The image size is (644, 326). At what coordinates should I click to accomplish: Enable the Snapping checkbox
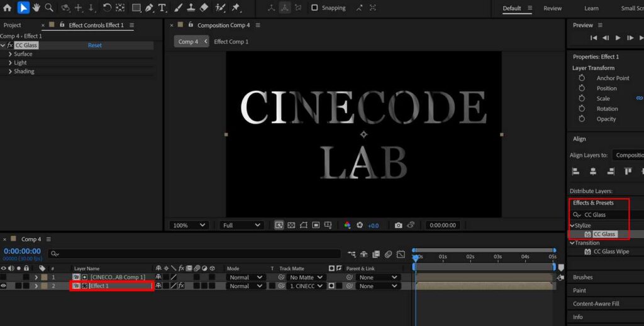[314, 8]
